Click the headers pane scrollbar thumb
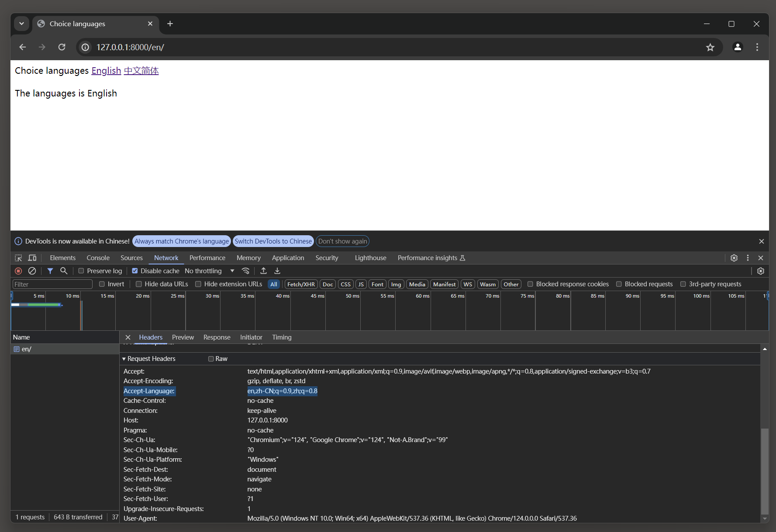Screen dimensions: 776x532 coord(765,471)
